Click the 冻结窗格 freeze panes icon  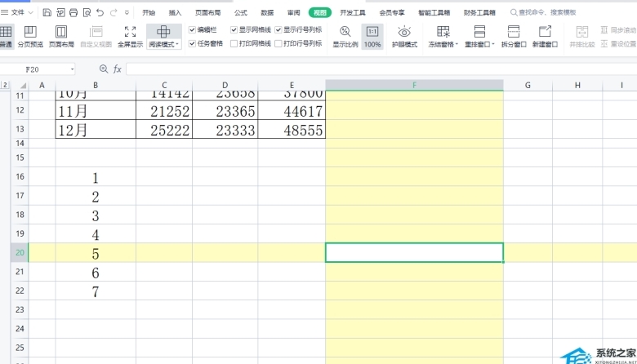pos(443,32)
